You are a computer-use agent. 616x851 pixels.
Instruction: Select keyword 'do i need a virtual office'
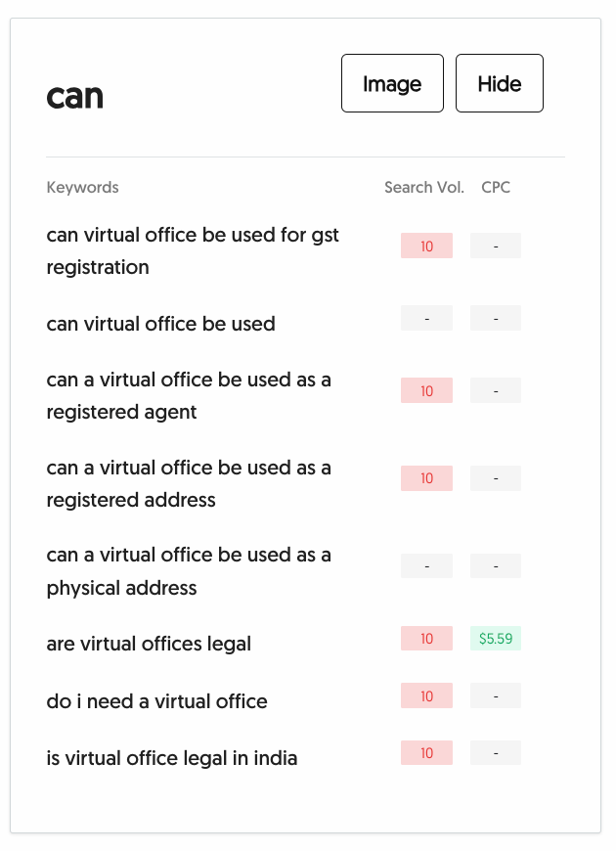pos(156,700)
